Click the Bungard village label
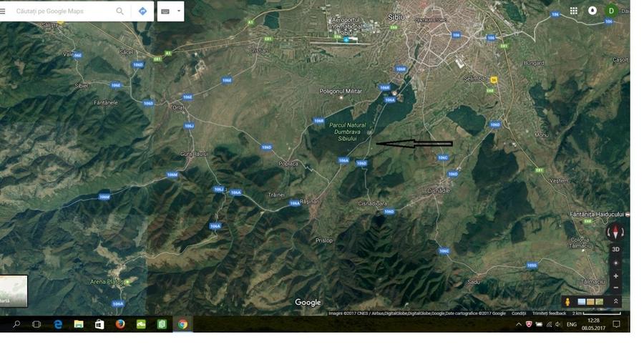 pyautogui.click(x=534, y=63)
